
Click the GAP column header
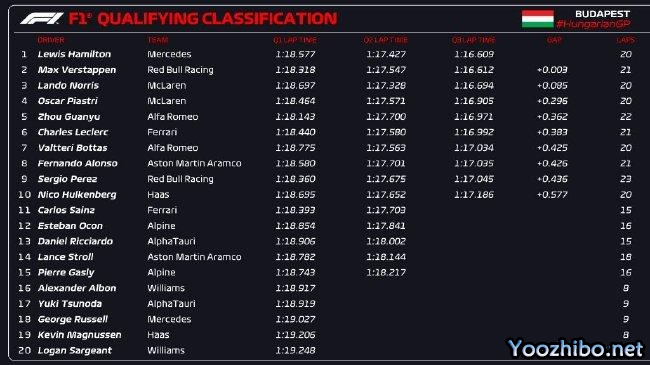[554, 40]
